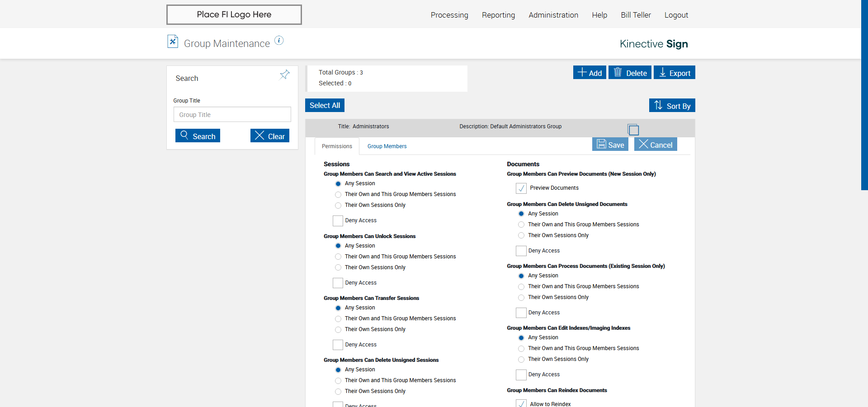Uncheck the Preview Documents checkbox
This screenshot has height=407, width=868.
point(521,188)
